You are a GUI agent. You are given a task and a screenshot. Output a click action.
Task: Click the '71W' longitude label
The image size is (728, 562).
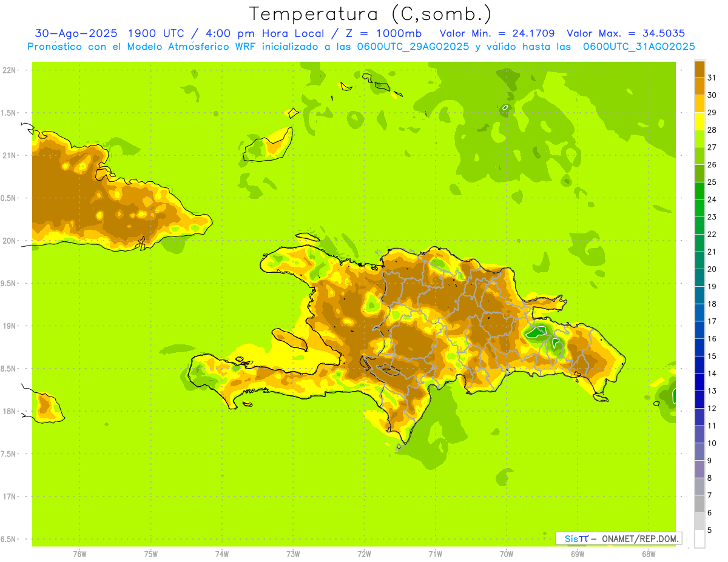click(x=435, y=554)
